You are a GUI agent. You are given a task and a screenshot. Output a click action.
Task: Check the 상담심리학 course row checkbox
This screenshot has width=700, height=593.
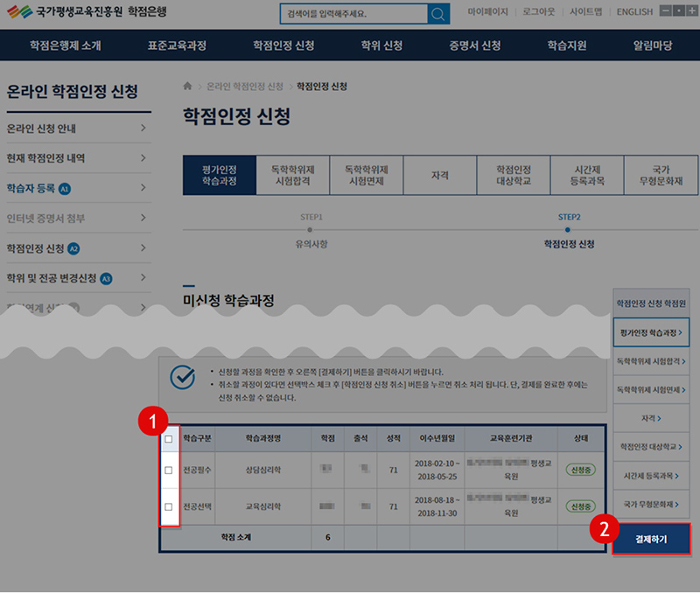pyautogui.click(x=169, y=470)
